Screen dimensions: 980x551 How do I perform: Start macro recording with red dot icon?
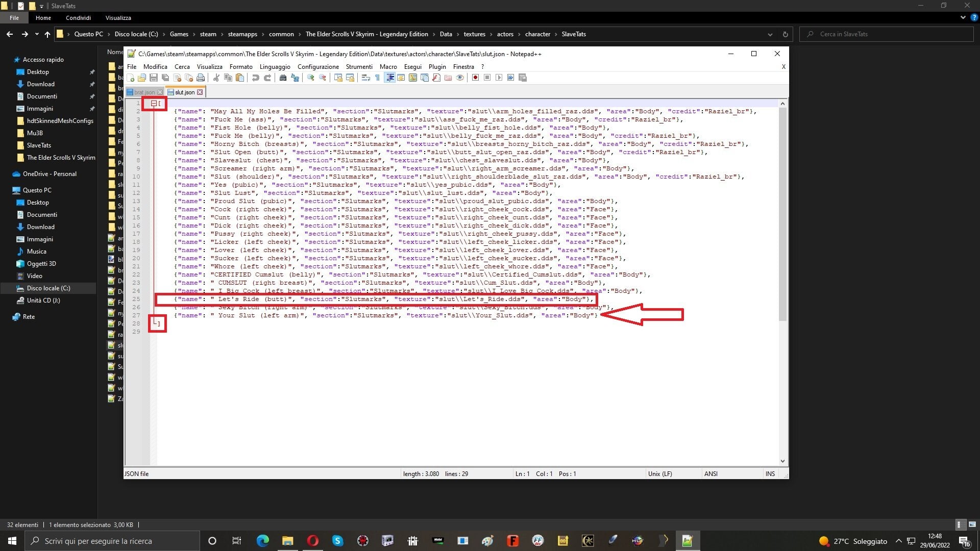click(x=475, y=78)
